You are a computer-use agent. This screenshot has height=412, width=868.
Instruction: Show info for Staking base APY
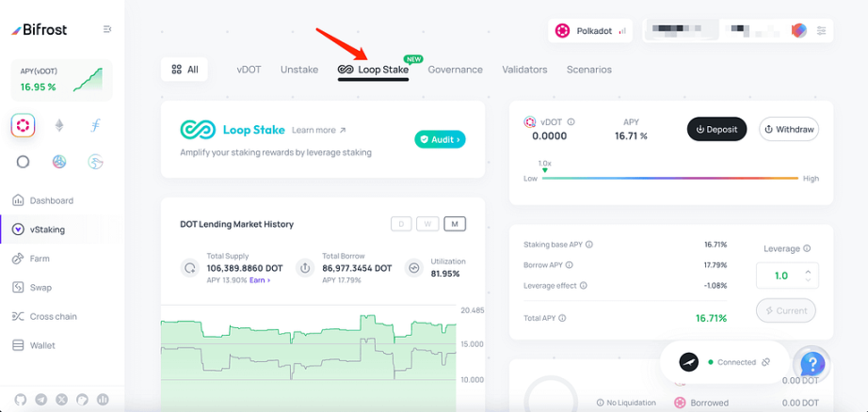coord(589,244)
